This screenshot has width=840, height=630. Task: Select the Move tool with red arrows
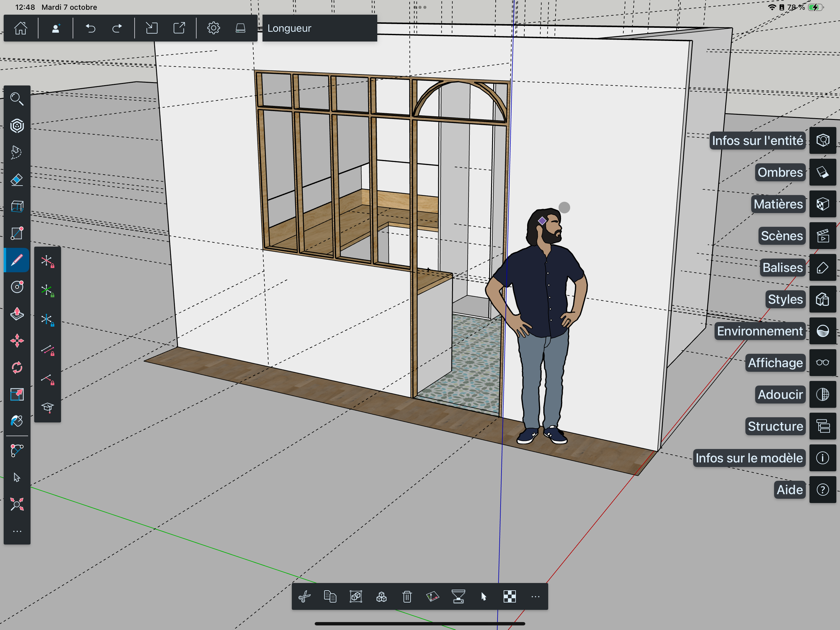pyautogui.click(x=17, y=341)
